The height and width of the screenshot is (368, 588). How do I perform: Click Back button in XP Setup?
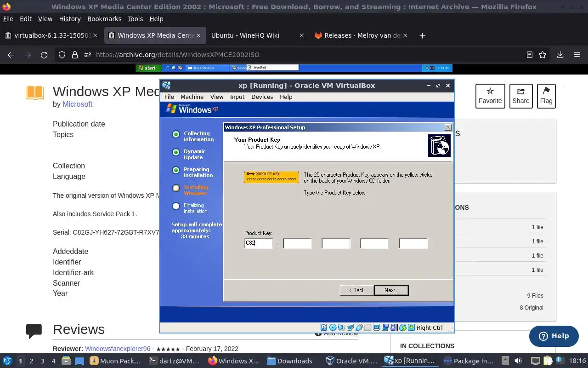tap(356, 290)
